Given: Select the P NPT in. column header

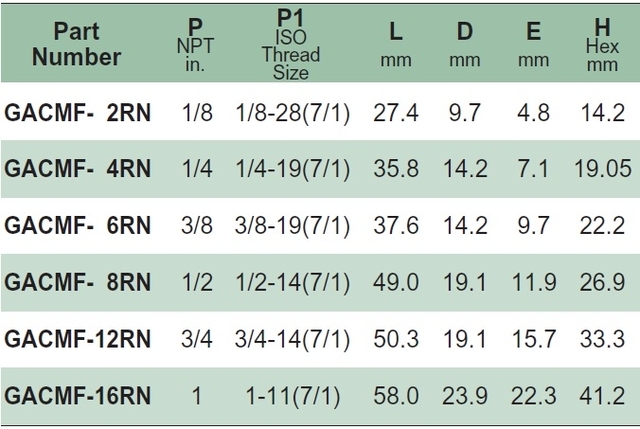Looking at the screenshot, I should tap(195, 45).
